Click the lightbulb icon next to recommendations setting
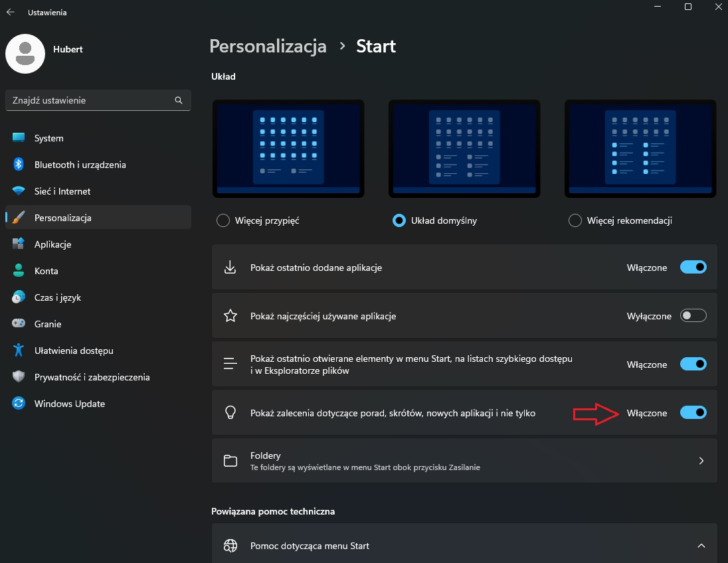The width and height of the screenshot is (728, 563). click(230, 412)
